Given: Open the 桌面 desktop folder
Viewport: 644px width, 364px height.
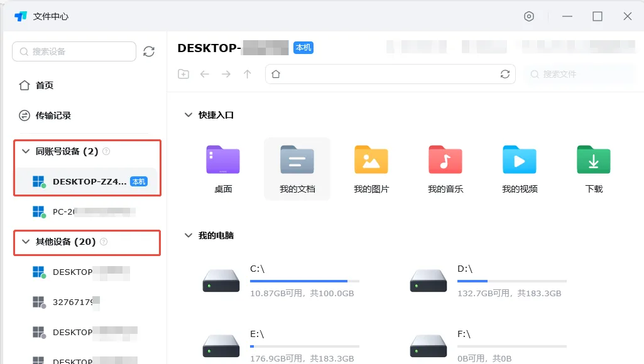Looking at the screenshot, I should click(x=223, y=169).
